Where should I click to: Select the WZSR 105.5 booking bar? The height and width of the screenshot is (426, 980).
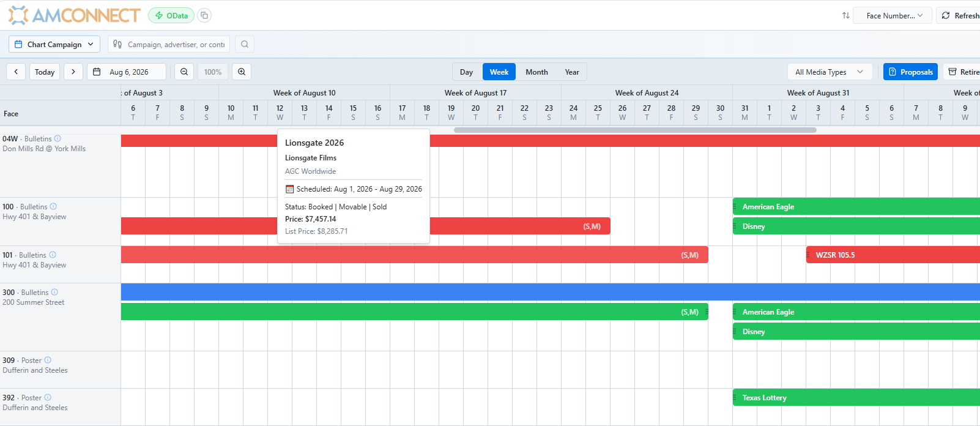[x=893, y=255]
